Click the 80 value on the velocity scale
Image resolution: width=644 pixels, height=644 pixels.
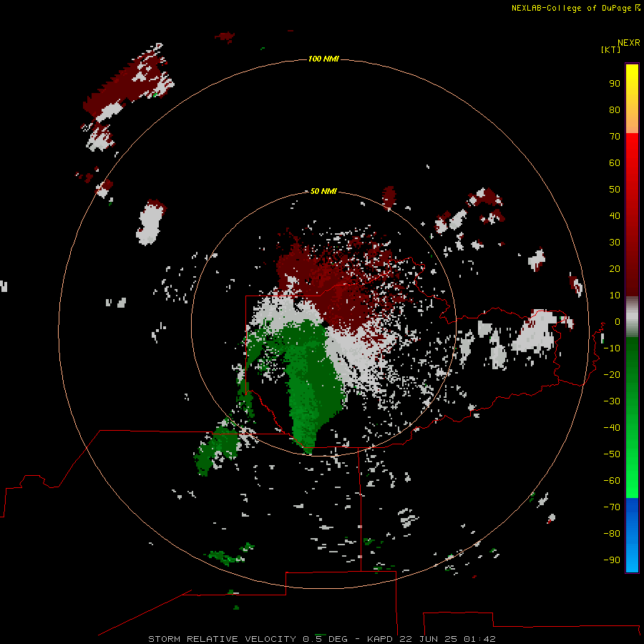coord(615,109)
